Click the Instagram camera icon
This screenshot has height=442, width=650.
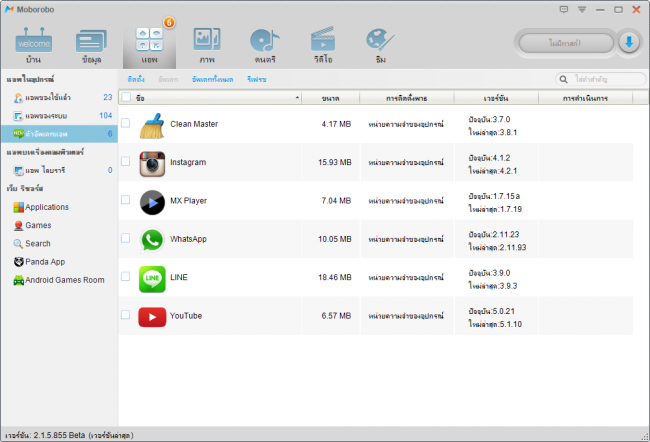152,164
